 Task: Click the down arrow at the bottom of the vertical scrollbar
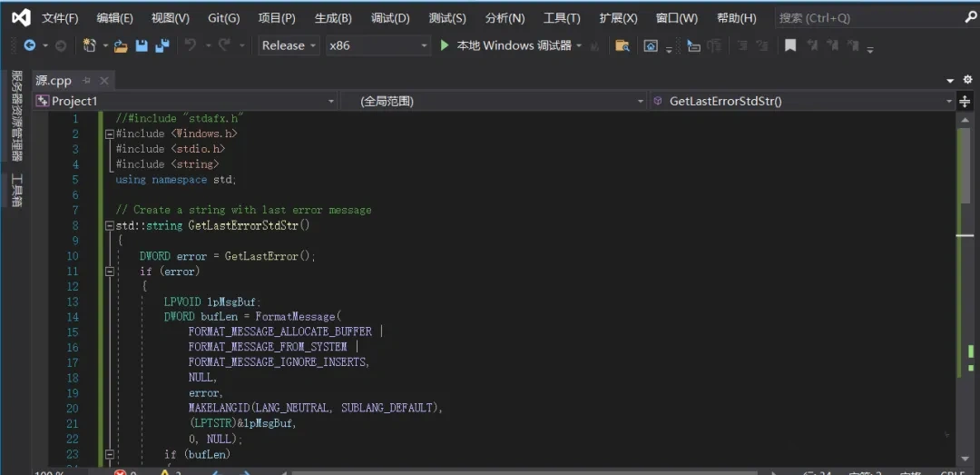pos(965,457)
